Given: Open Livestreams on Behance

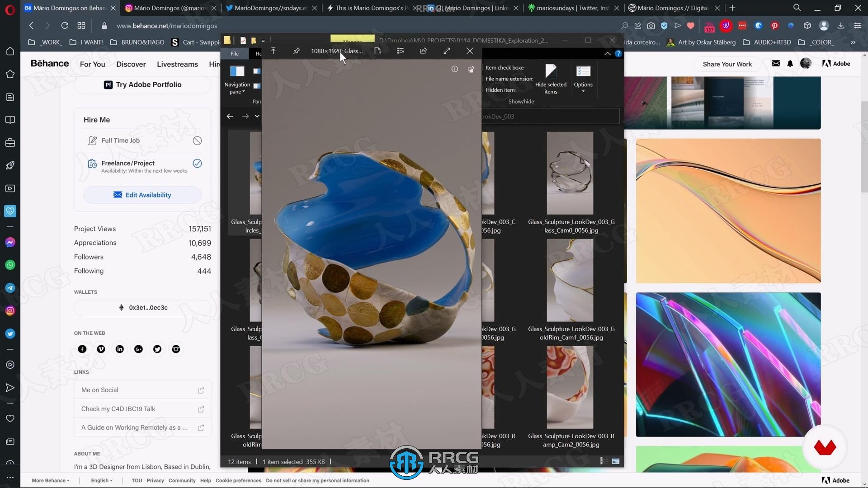Looking at the screenshot, I should coord(177,64).
